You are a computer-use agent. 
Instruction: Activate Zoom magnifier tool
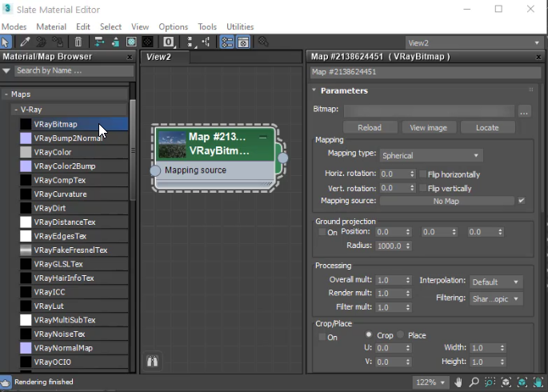point(474,382)
